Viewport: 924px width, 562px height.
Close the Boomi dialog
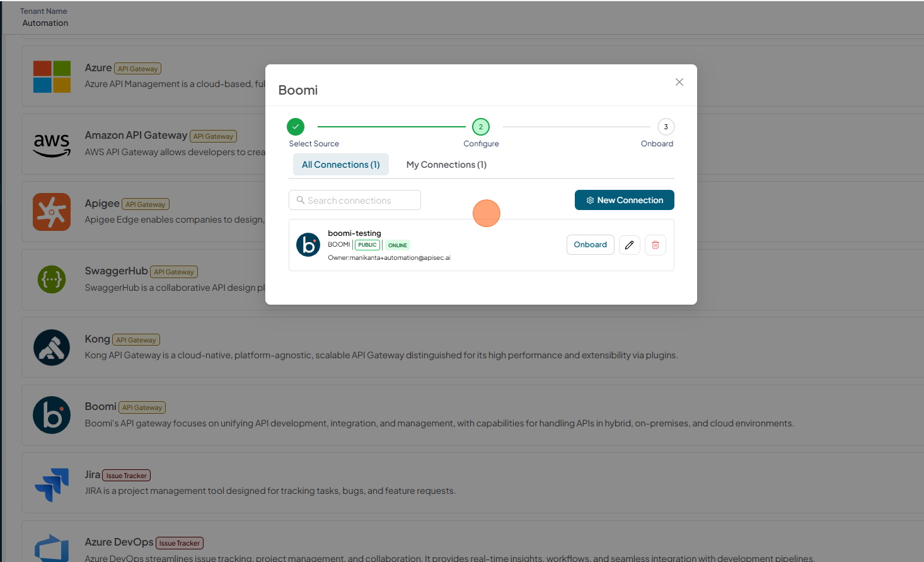coord(679,82)
